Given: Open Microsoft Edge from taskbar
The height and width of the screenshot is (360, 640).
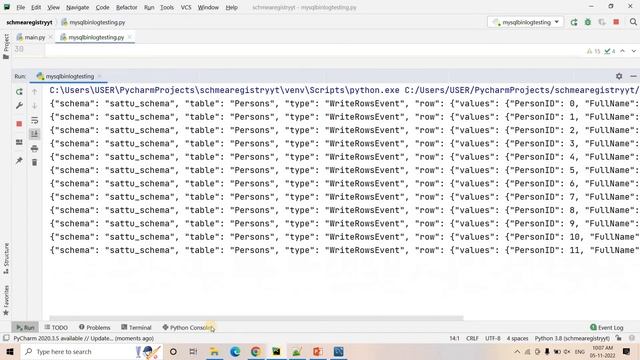Looking at the screenshot, I should coord(235,351).
